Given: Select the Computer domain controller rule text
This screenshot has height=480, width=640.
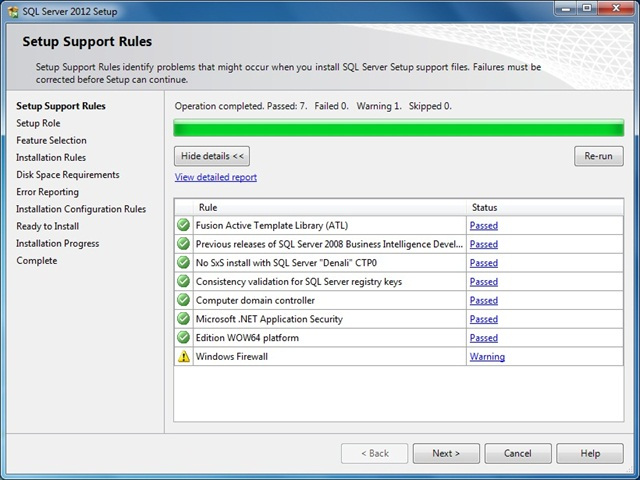Looking at the screenshot, I should pos(255,300).
